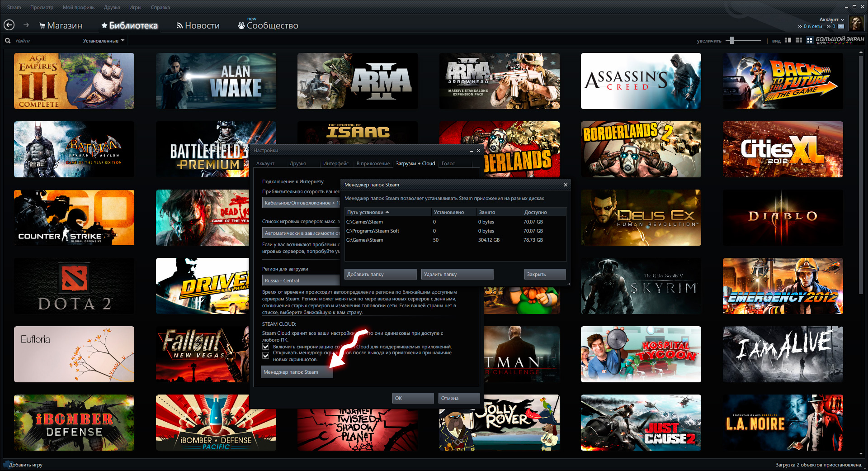Open the Игры menu
Viewport: 868px width, 471px height.
(x=135, y=7)
